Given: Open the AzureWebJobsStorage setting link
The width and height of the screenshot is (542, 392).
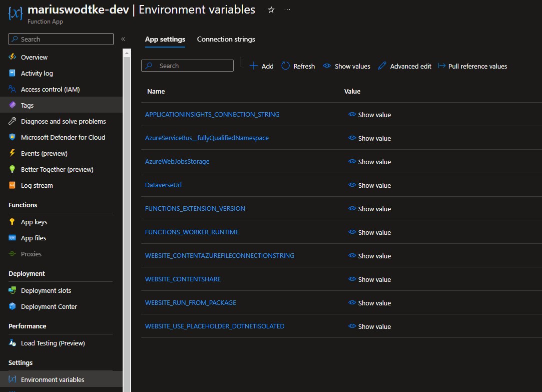Looking at the screenshot, I should point(177,161).
